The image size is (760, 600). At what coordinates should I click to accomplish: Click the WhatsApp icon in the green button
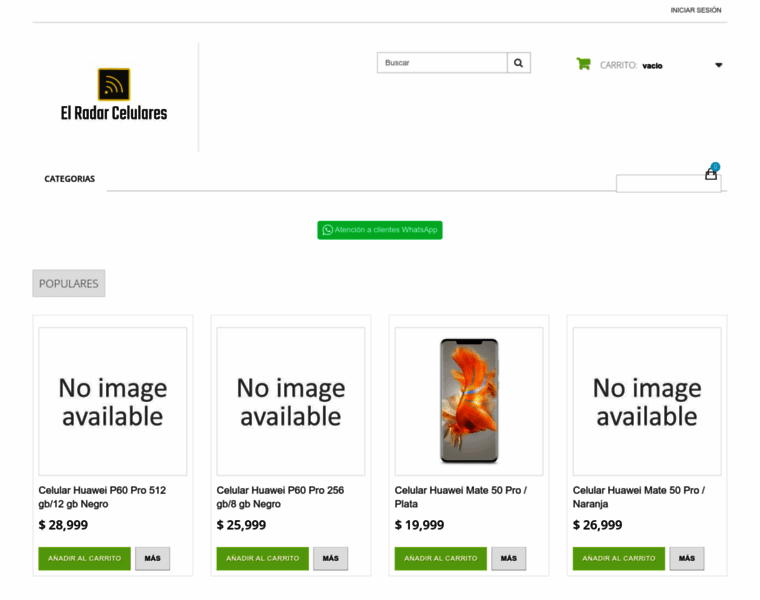pyautogui.click(x=328, y=230)
